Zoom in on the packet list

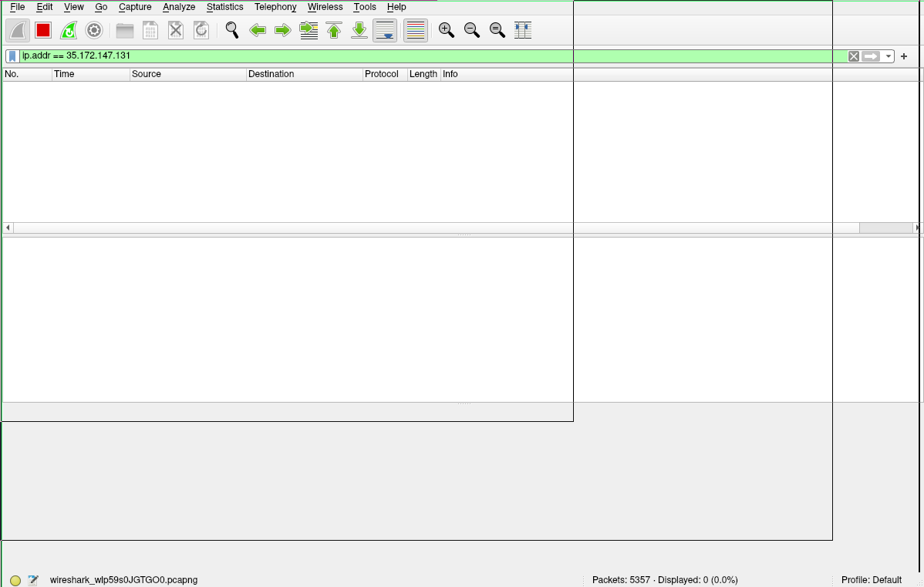pyautogui.click(x=446, y=30)
